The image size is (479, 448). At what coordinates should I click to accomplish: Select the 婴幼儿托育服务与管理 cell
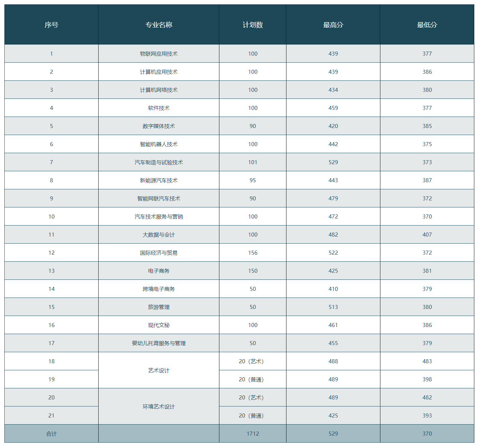[x=159, y=343]
